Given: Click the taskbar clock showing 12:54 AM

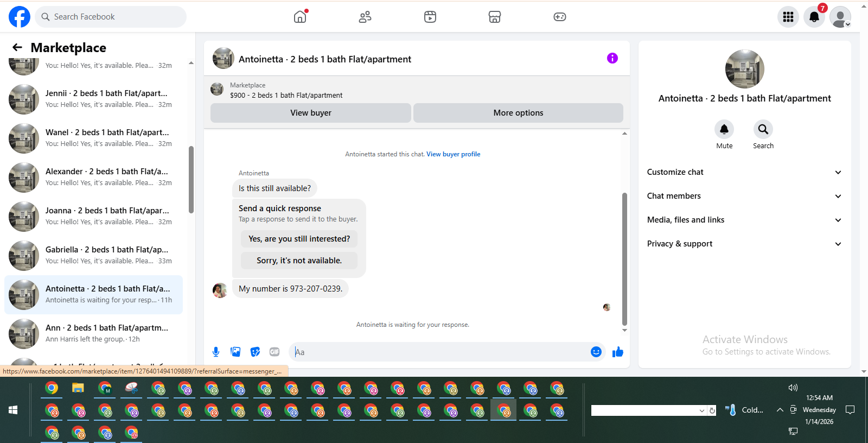Looking at the screenshot, I should click(x=819, y=398).
